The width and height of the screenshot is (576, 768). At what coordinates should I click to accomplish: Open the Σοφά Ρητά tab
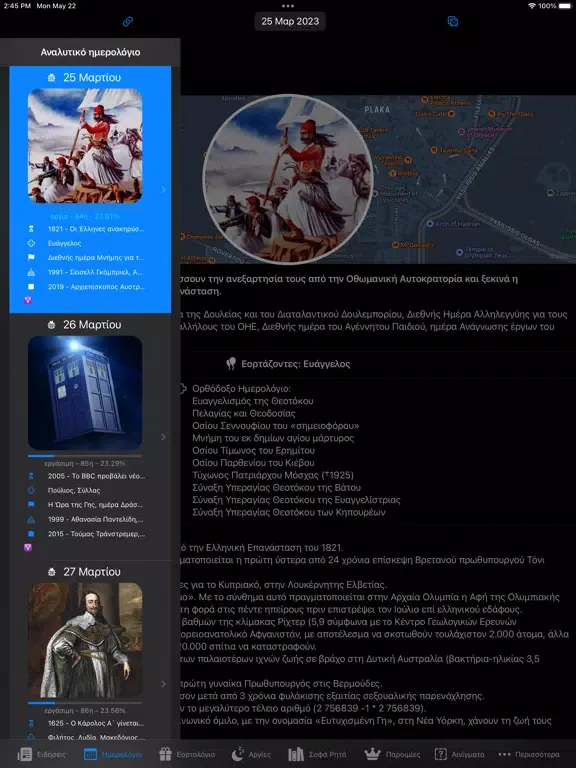click(317, 754)
